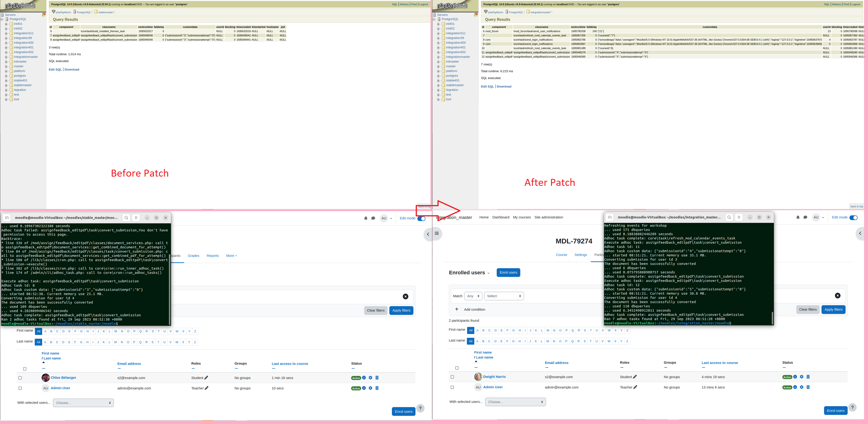Expand integrationmaster database in right tree

(x=438, y=57)
